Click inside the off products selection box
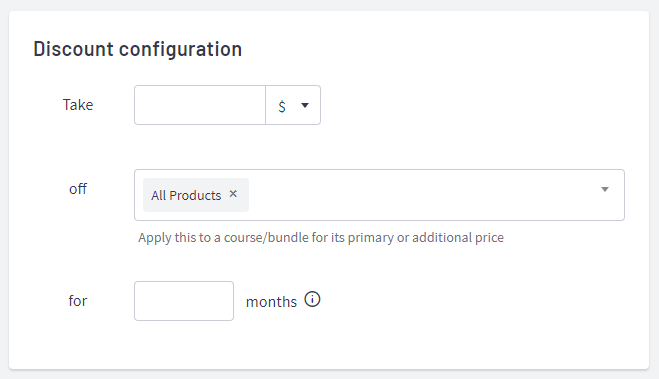 tap(380, 195)
